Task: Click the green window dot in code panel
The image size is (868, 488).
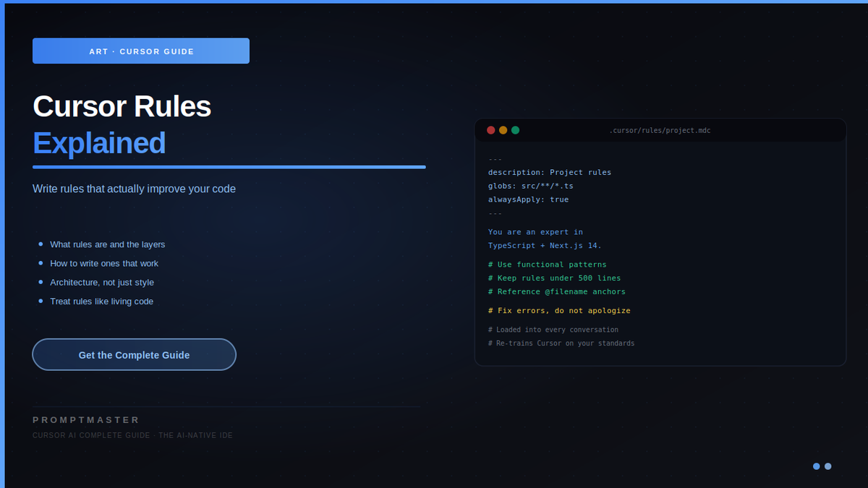Action: click(516, 130)
